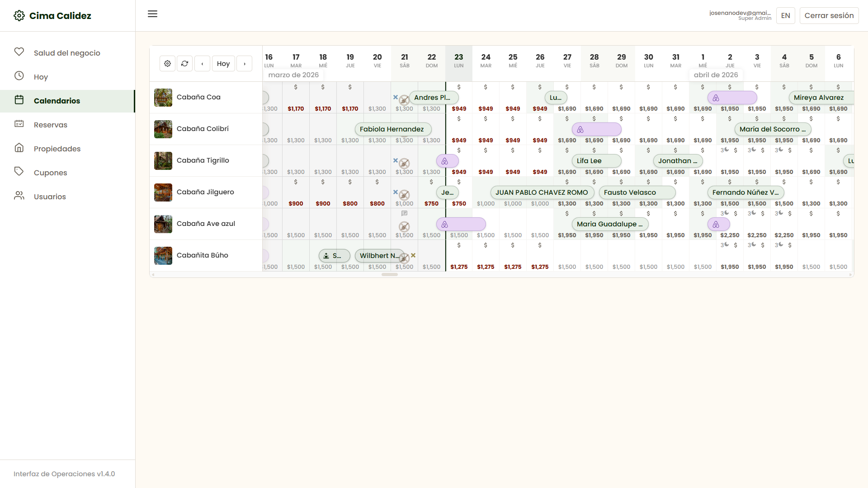868x488 pixels.
Task: Click tag icon beside Cupones
Action: pyautogui.click(x=19, y=172)
